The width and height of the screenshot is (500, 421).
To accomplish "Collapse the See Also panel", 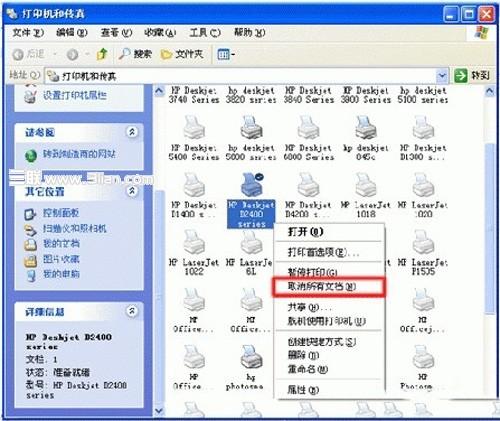I will point(132,132).
